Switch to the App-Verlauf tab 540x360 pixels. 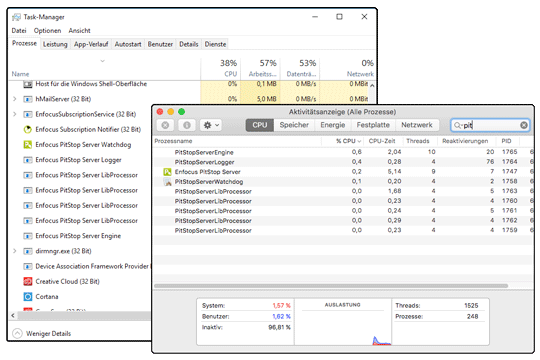[x=91, y=44]
